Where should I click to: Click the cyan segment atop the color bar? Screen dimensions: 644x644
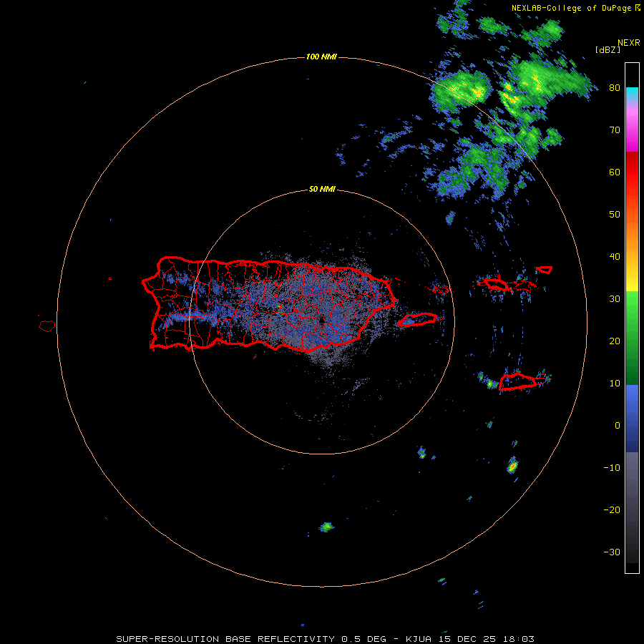(632, 92)
